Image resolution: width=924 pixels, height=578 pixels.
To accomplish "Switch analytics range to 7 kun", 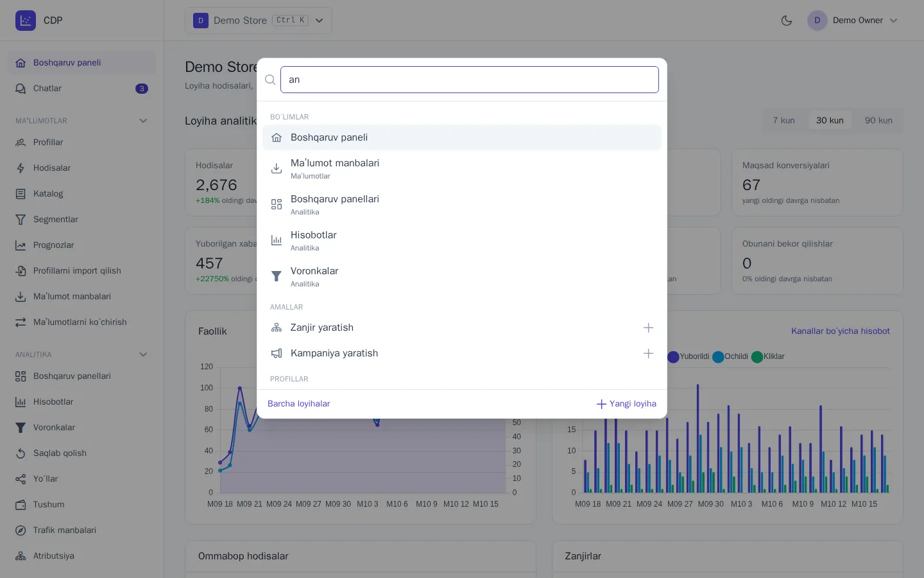I will [x=783, y=121].
